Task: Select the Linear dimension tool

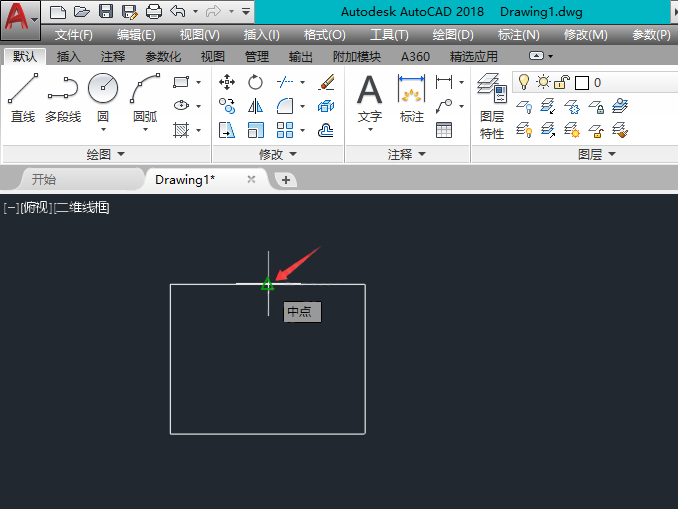Action: coord(444,82)
